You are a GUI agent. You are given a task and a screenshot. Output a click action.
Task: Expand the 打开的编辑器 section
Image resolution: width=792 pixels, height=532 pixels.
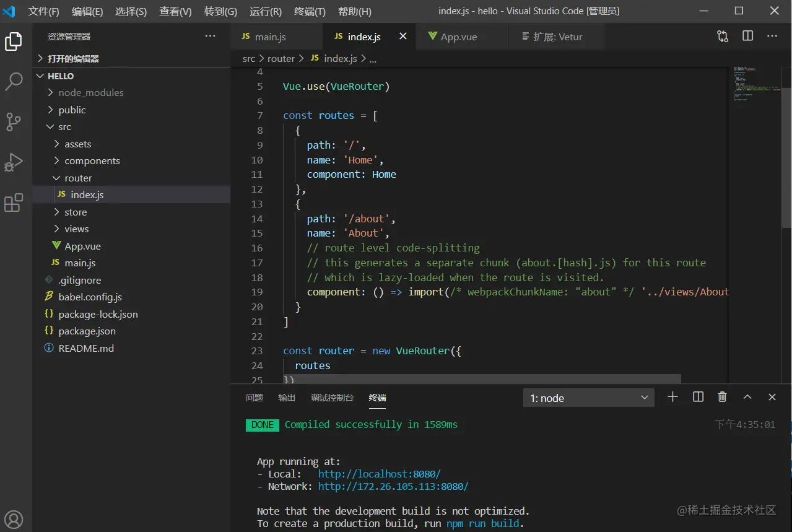131,59
